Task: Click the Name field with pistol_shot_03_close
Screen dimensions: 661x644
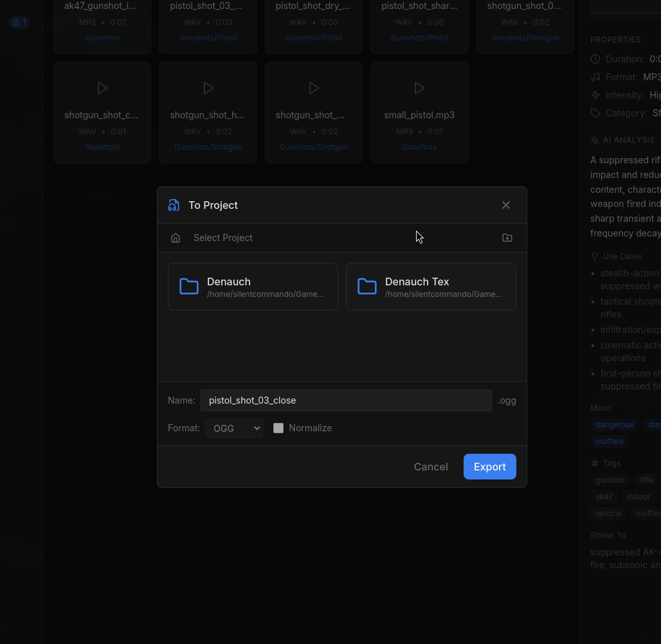Action: [346, 400]
